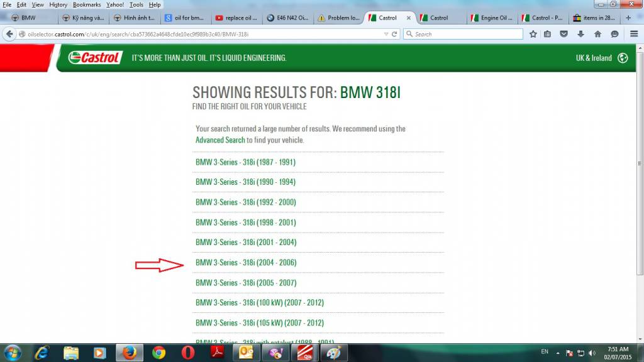Open Adobe Reader from taskbar

click(x=217, y=352)
